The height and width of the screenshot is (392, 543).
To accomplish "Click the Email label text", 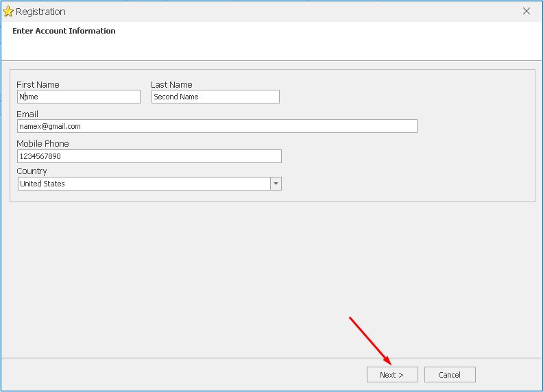I will coord(27,114).
